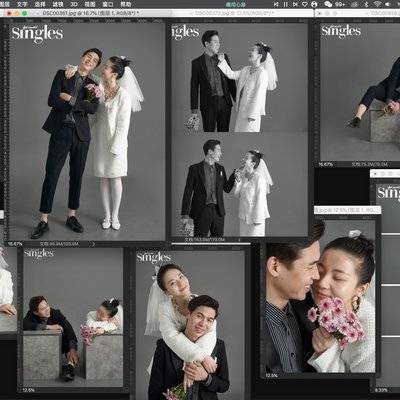Click the 16.67% zoom field under standing couple
Viewport: 400px width, 400px height.
tap(14, 244)
